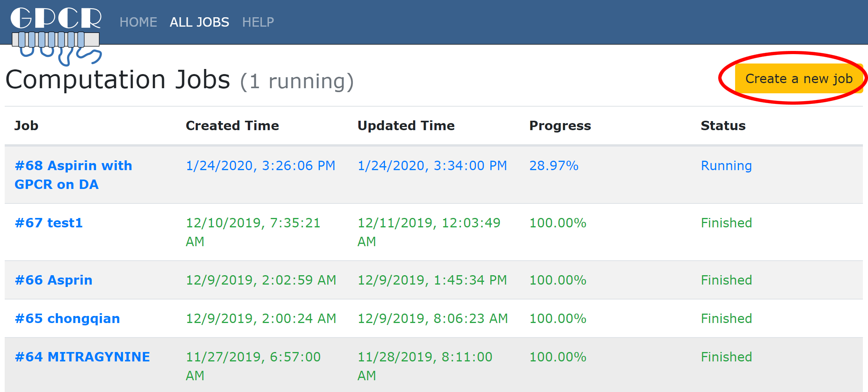Click the Running status of job #68
868x392 pixels.
coord(726,165)
